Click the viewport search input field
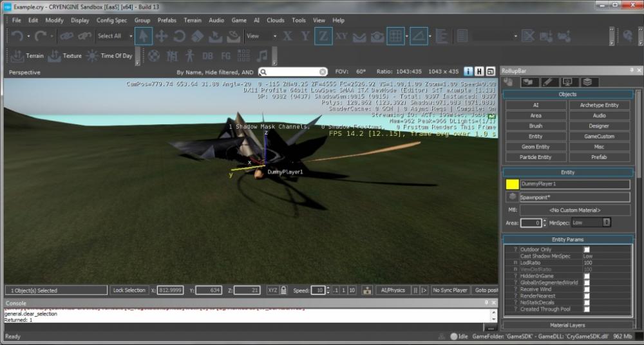Image resolution: width=644 pixels, height=345 pixels. coord(293,72)
